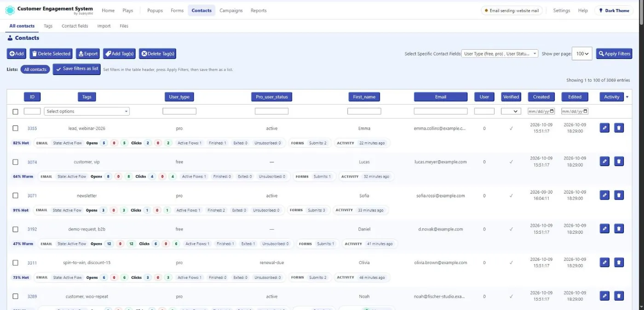
Task: Delete contact 3074 Lucas trash icon
Action: click(x=619, y=162)
